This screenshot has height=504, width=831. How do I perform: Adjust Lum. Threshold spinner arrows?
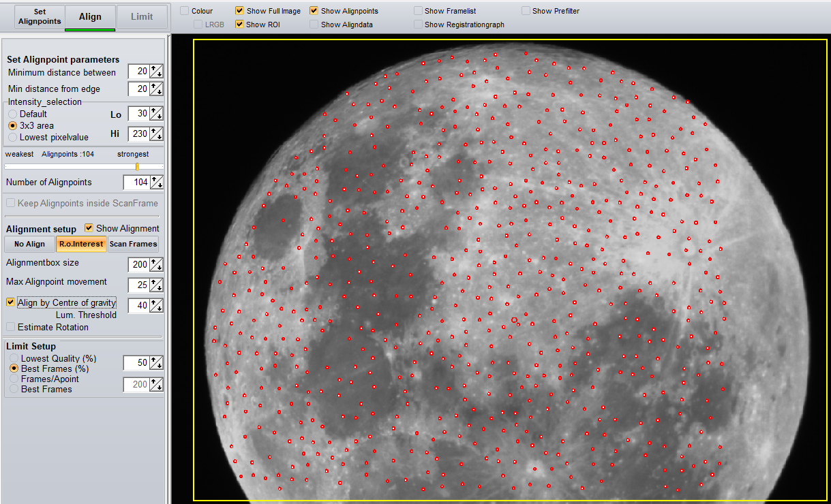[156, 306]
